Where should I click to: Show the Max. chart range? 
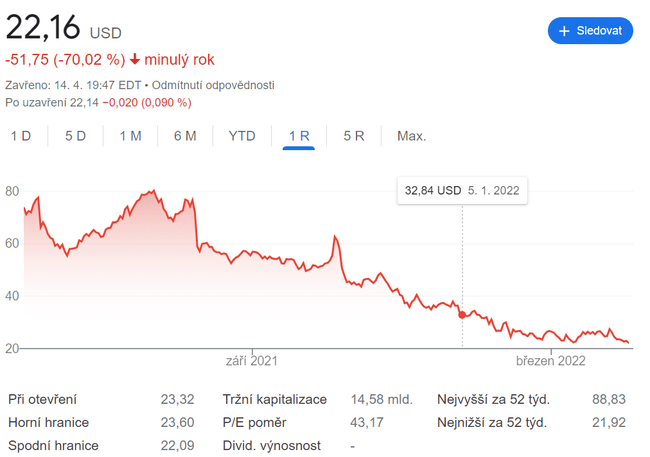click(x=411, y=136)
